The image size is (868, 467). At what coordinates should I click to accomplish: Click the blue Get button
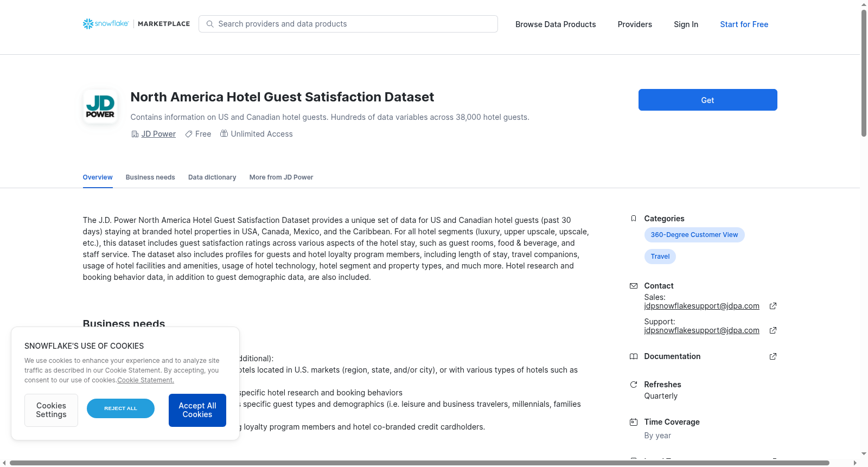click(x=707, y=100)
